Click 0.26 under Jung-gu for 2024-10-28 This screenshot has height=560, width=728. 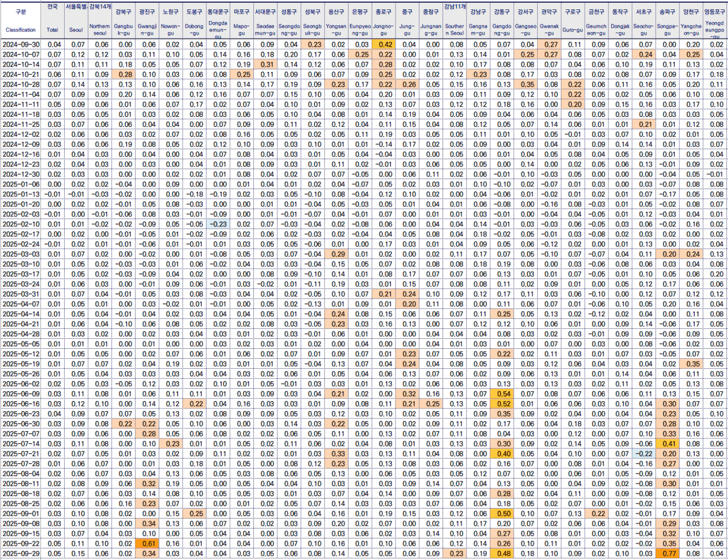[407, 85]
